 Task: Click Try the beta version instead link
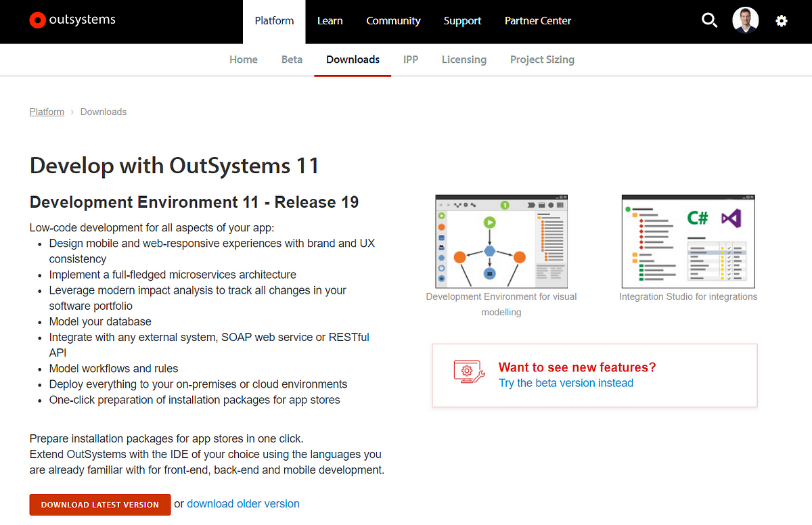click(566, 383)
